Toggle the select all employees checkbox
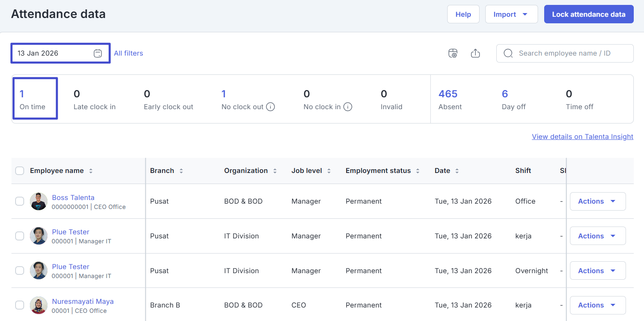The width and height of the screenshot is (644, 321). click(x=20, y=171)
